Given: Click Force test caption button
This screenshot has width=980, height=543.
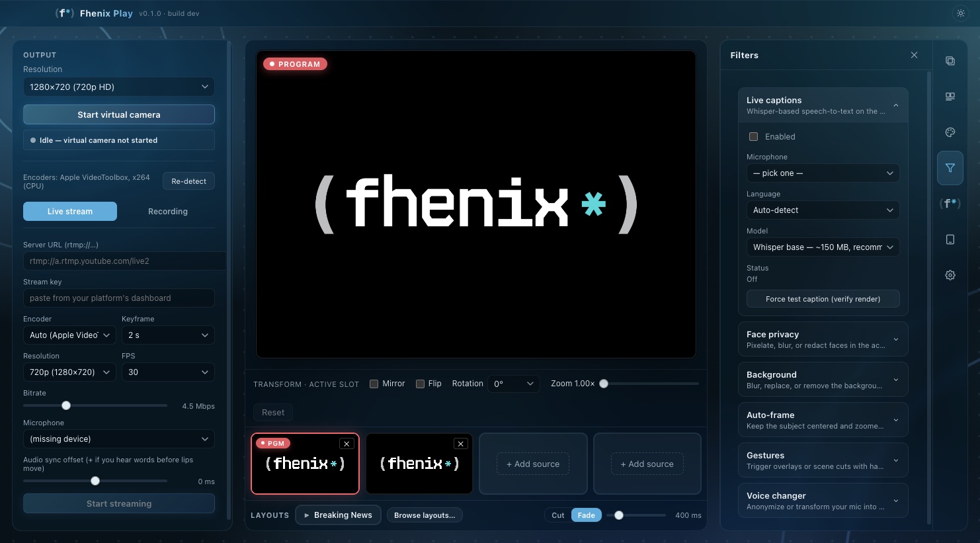Looking at the screenshot, I should click(823, 299).
